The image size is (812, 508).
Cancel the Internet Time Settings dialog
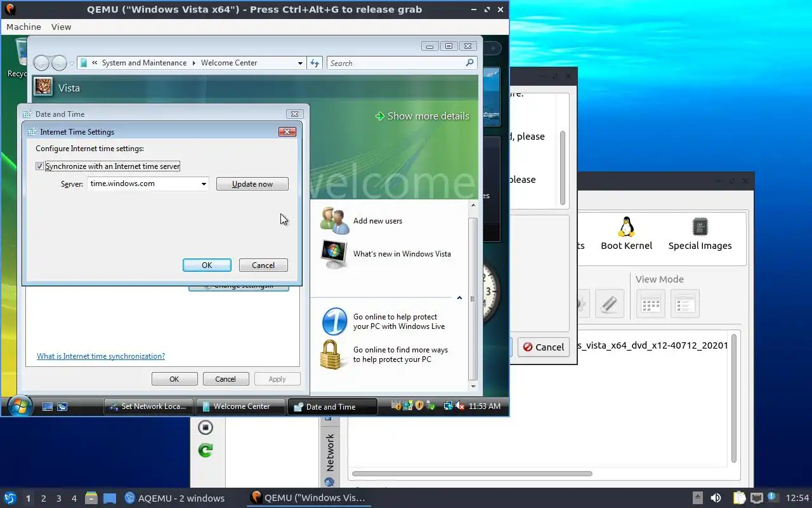[263, 265]
